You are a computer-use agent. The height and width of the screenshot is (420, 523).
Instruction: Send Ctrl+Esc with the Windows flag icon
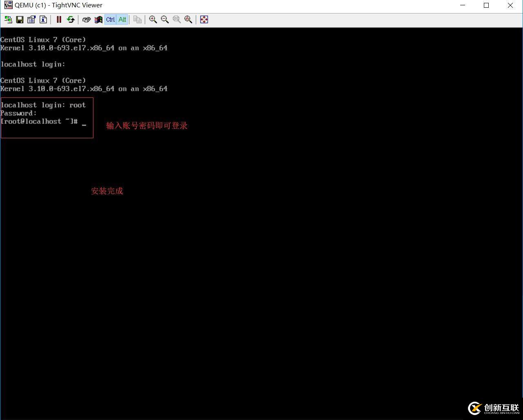(98, 20)
